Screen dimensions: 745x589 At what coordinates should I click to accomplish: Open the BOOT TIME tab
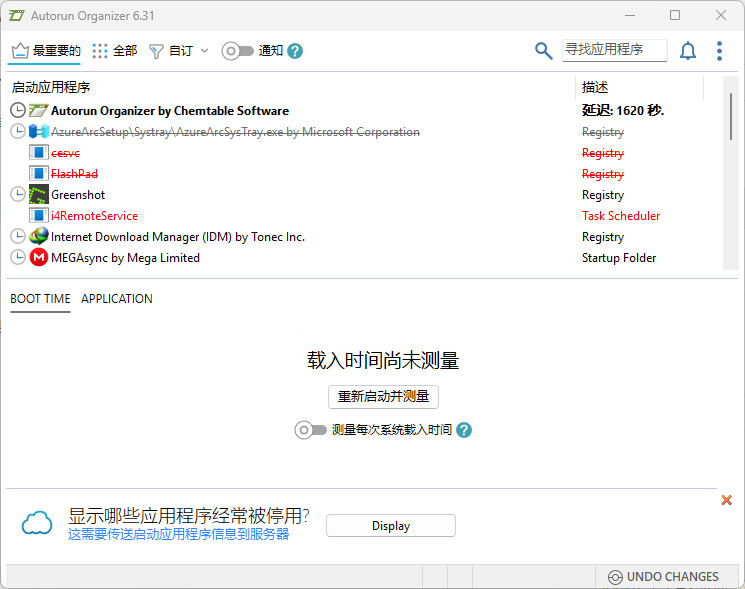(x=40, y=299)
